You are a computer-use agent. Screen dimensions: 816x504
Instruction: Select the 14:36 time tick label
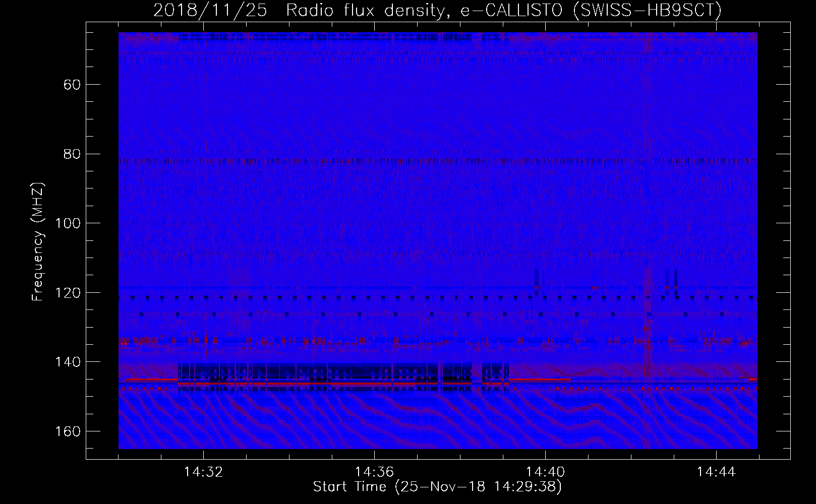[374, 472]
